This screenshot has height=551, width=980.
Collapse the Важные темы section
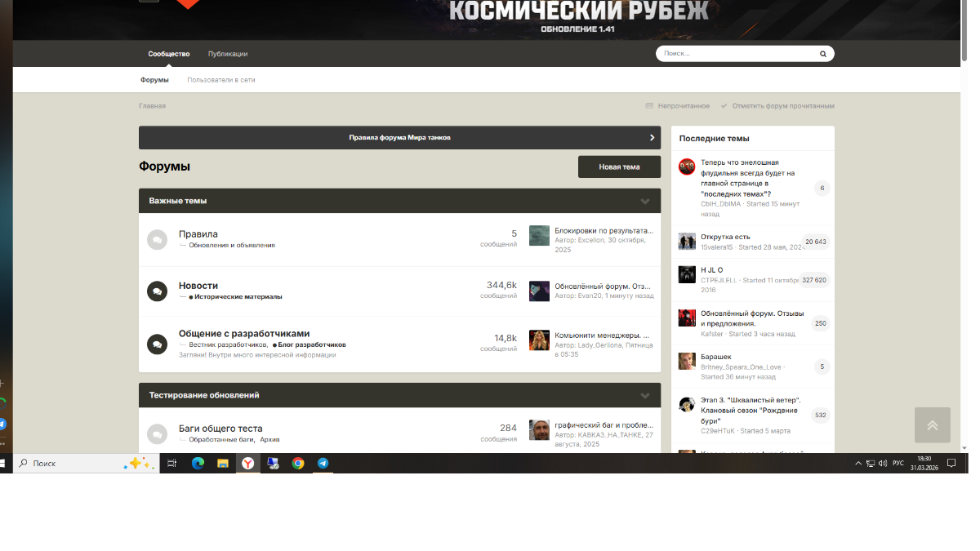click(x=645, y=201)
